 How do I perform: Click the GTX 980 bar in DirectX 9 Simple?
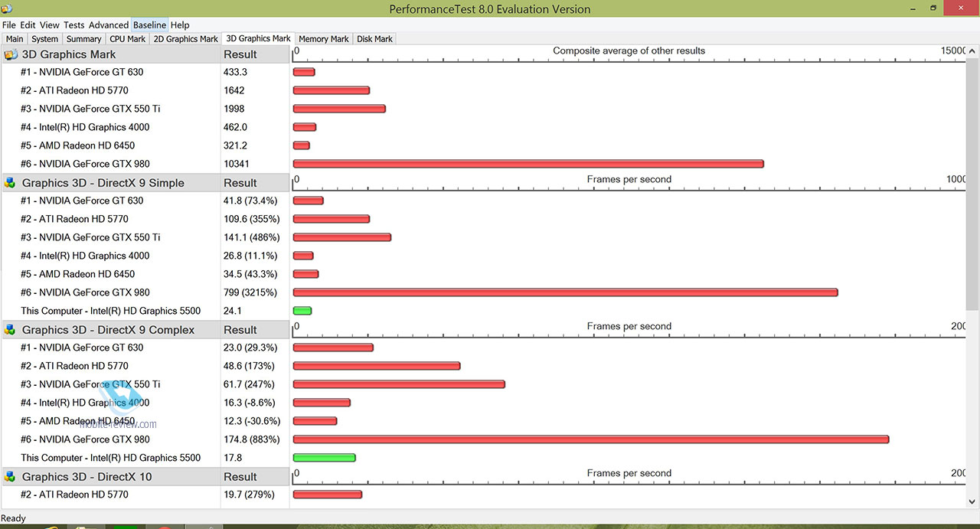click(x=565, y=292)
